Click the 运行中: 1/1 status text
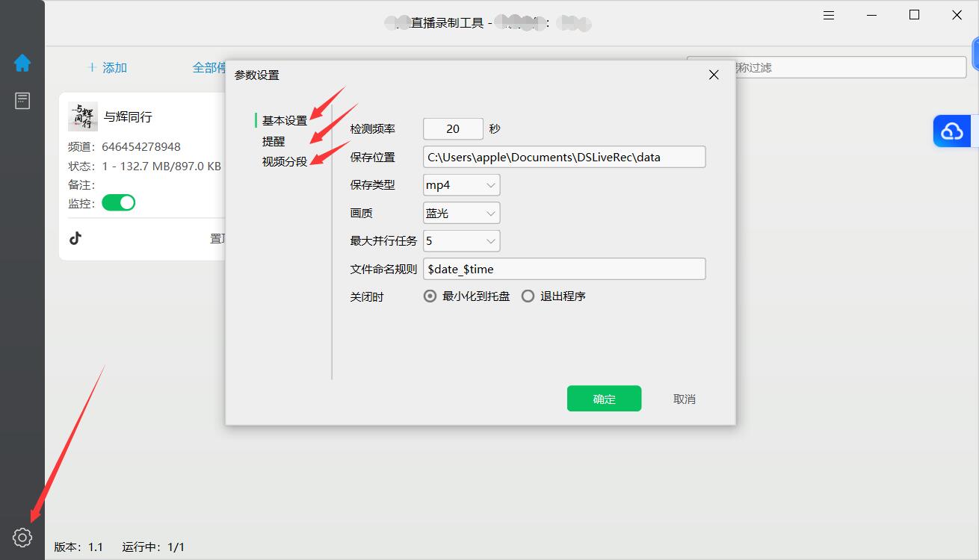979x560 pixels. pos(153,547)
